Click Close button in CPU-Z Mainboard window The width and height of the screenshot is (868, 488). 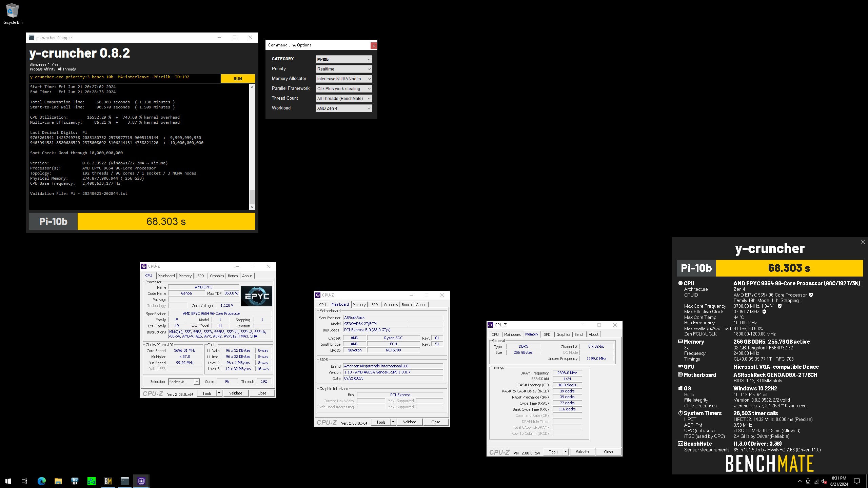(x=436, y=422)
